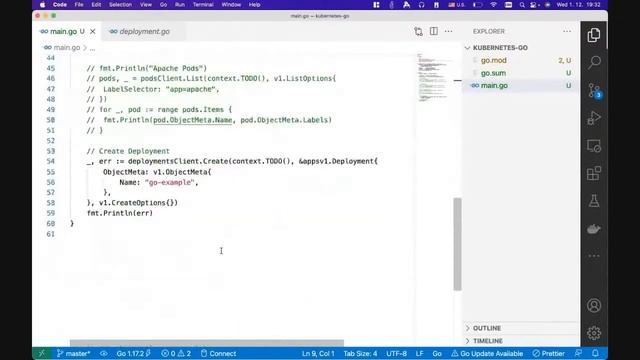Viewport: 640px width, 360px height.
Task: Change Tab Size: 4 indentation setting
Action: click(360, 353)
